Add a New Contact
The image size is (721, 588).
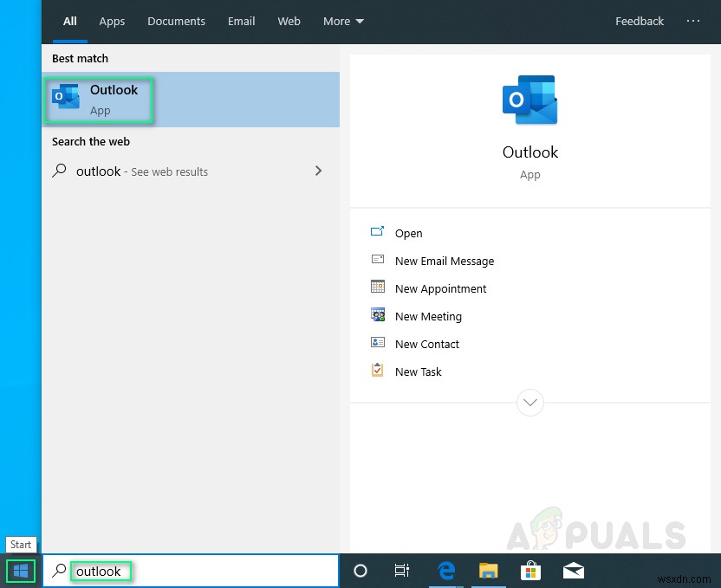(x=425, y=344)
